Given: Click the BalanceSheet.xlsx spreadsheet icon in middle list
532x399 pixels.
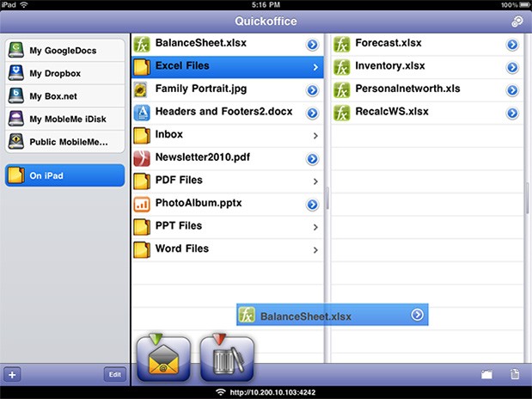Looking at the screenshot, I should (142, 44).
